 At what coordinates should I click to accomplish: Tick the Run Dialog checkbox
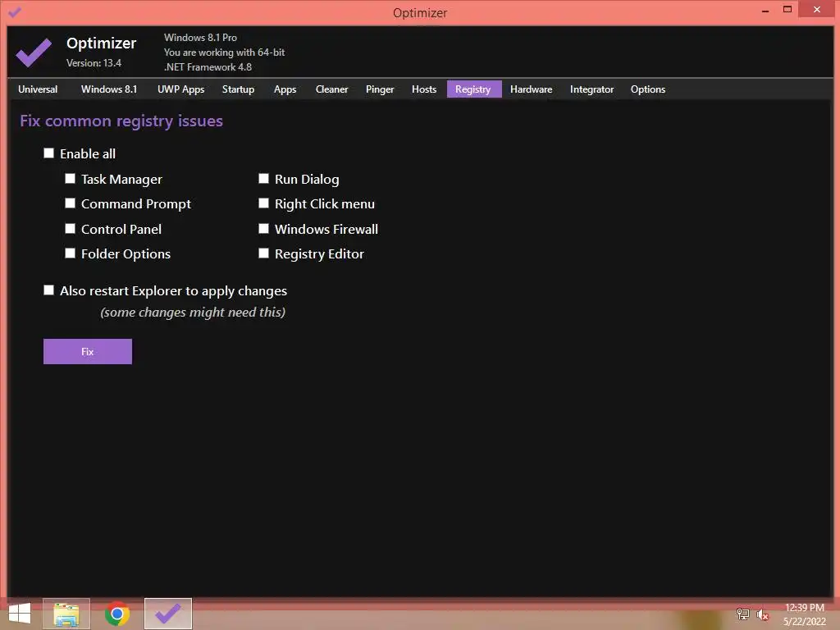pyautogui.click(x=263, y=178)
